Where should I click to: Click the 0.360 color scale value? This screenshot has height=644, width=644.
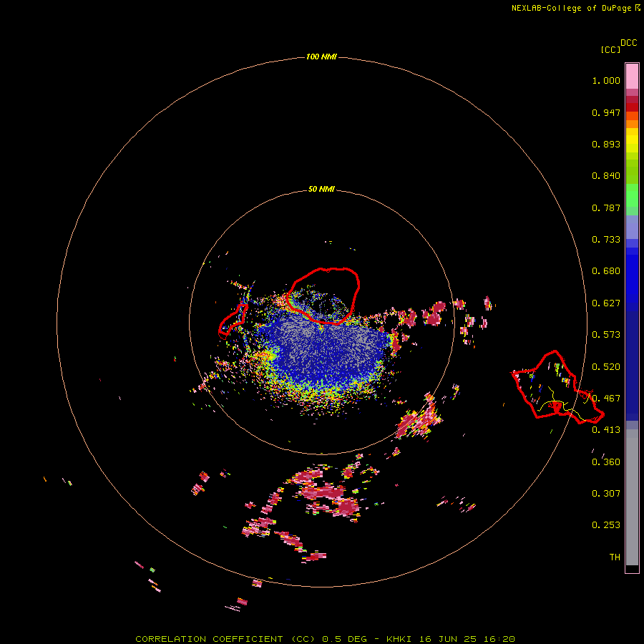(606, 462)
